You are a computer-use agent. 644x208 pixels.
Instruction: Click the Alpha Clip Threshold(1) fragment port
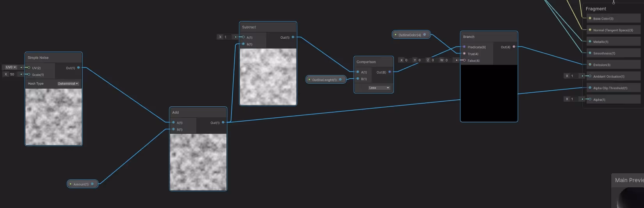(590, 88)
